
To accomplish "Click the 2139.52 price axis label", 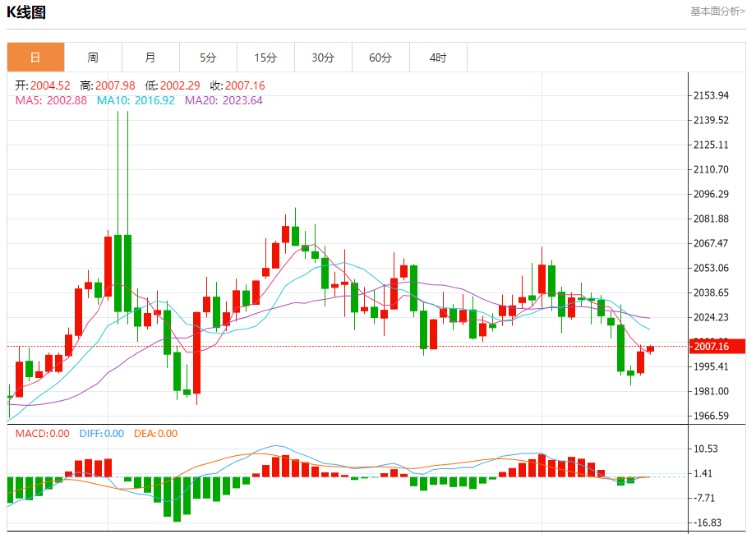I will [x=711, y=120].
